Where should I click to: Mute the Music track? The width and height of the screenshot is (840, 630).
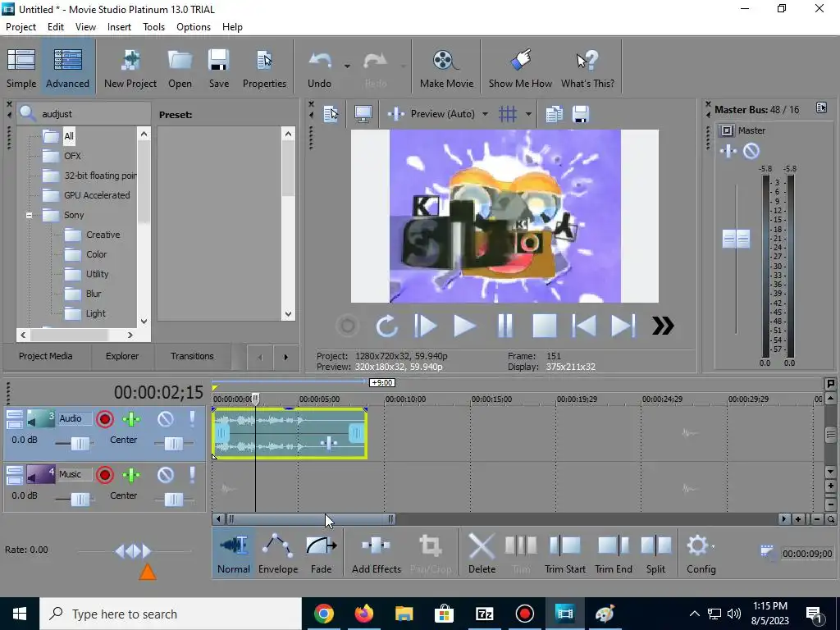pos(166,475)
